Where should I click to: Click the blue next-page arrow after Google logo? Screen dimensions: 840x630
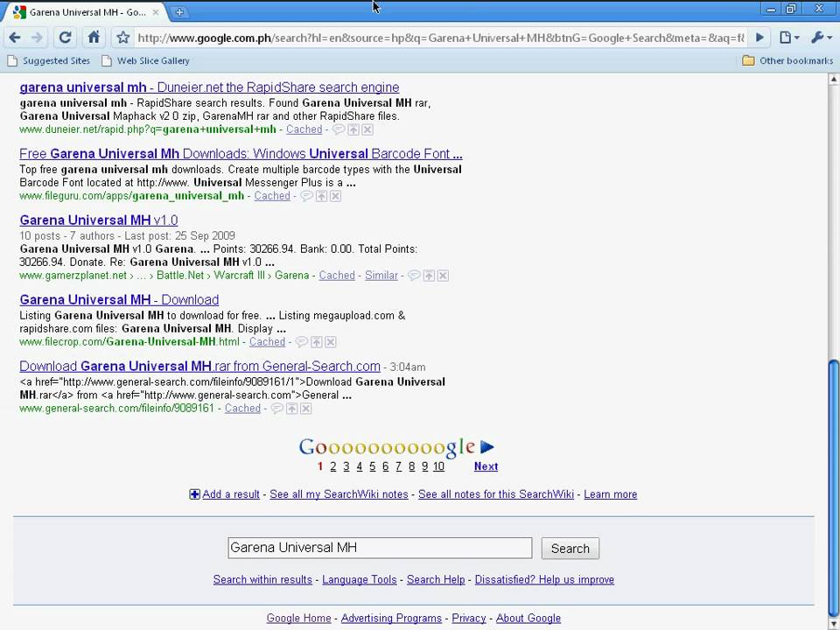[487, 447]
